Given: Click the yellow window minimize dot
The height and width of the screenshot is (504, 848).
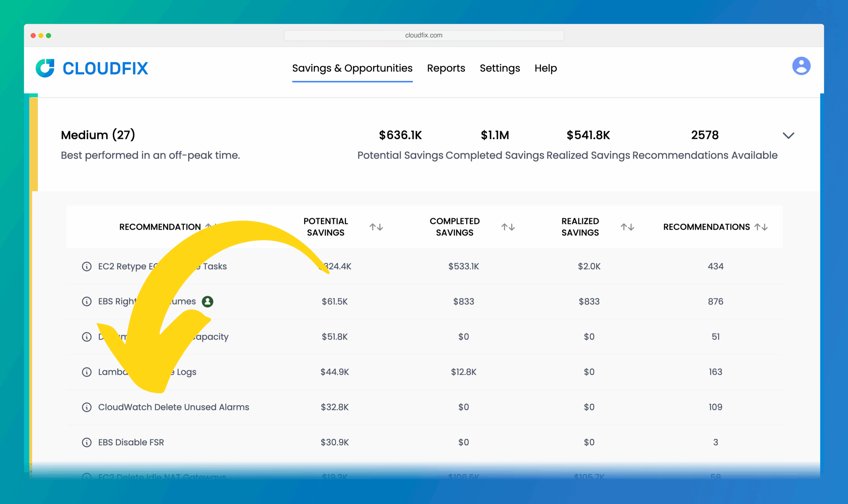Looking at the screenshot, I should [x=41, y=35].
